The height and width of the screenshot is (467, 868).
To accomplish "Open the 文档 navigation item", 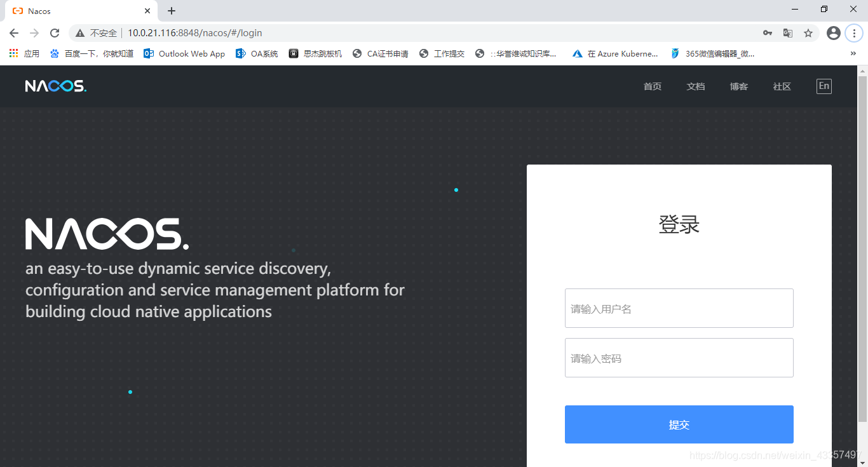I will tap(696, 86).
